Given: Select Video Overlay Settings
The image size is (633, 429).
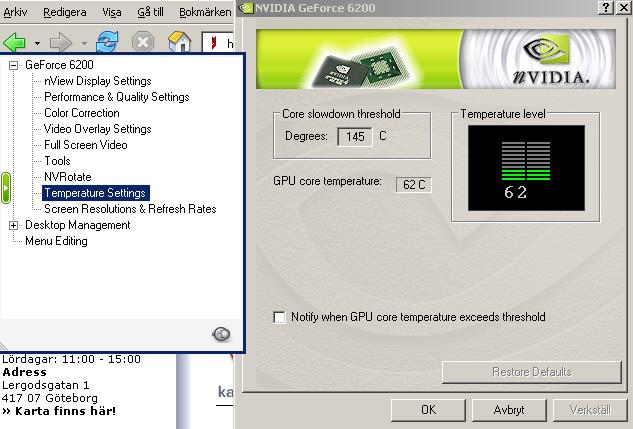Looking at the screenshot, I should click(98, 129).
